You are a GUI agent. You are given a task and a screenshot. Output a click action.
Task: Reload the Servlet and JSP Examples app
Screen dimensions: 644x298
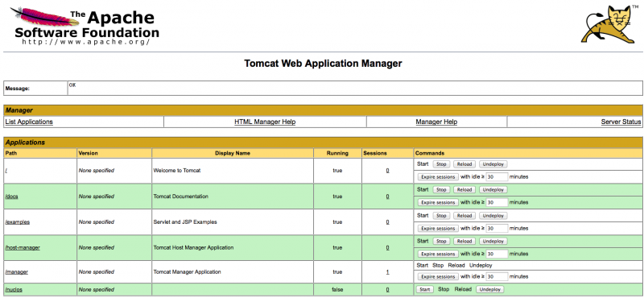click(464, 216)
